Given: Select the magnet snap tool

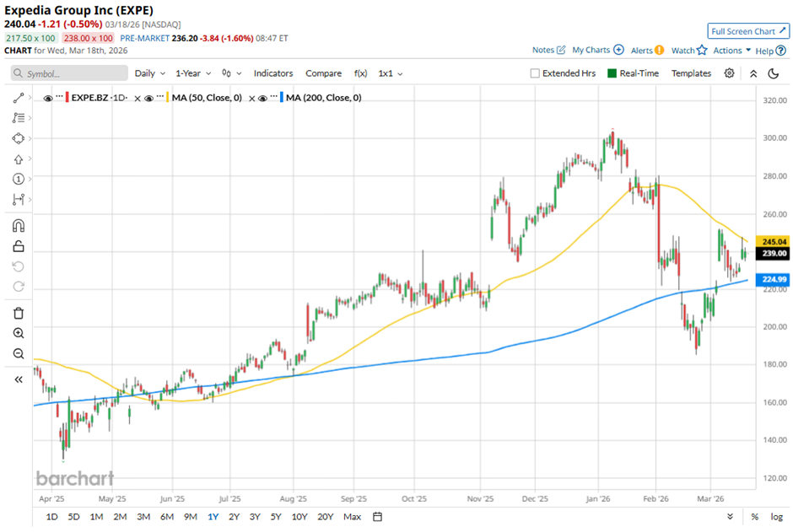Looking at the screenshot, I should [x=19, y=226].
